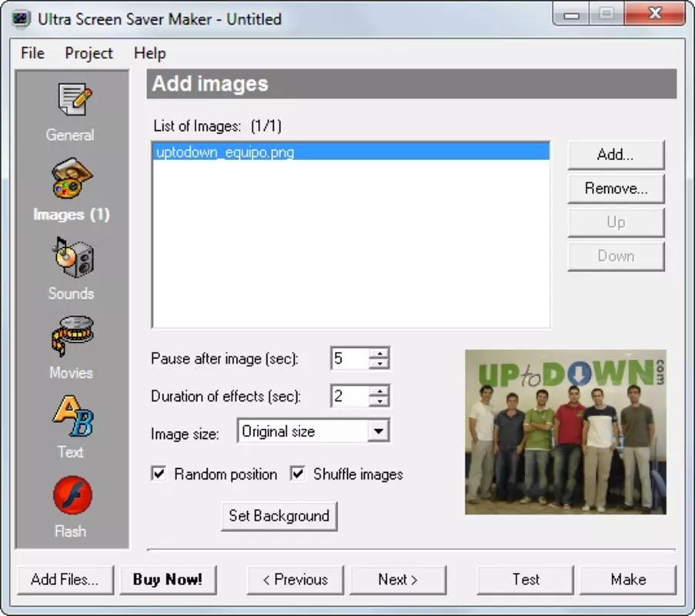Click the Up button
The height and width of the screenshot is (616, 695).
(x=616, y=223)
